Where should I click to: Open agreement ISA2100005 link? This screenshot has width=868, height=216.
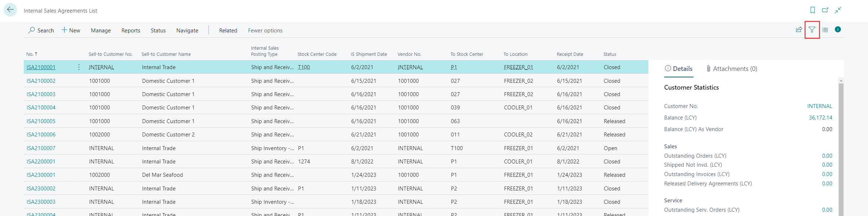click(41, 121)
